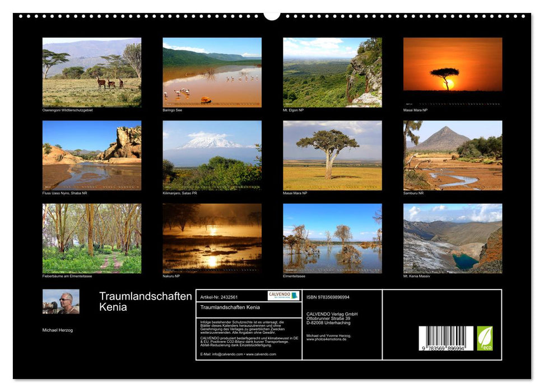Click 'Traumlandschaften Kenia' title inside info box
This screenshot has height=392, width=544.
point(230,307)
